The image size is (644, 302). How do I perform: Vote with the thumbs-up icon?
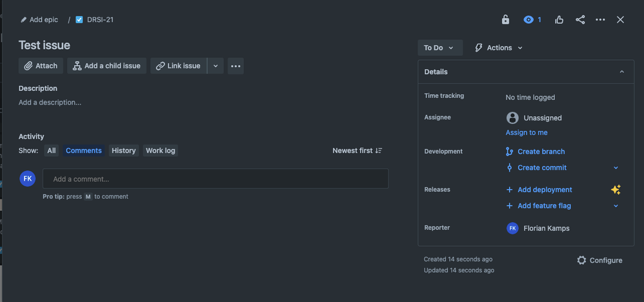point(559,20)
